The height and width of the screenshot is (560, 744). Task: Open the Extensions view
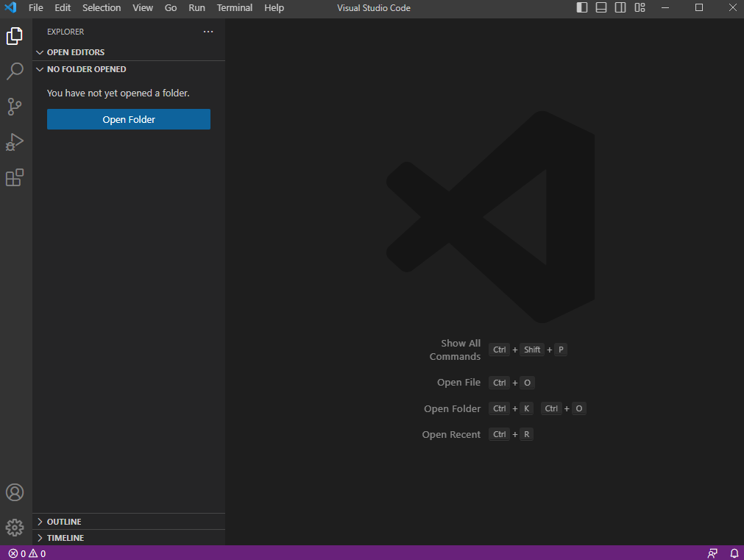click(15, 177)
